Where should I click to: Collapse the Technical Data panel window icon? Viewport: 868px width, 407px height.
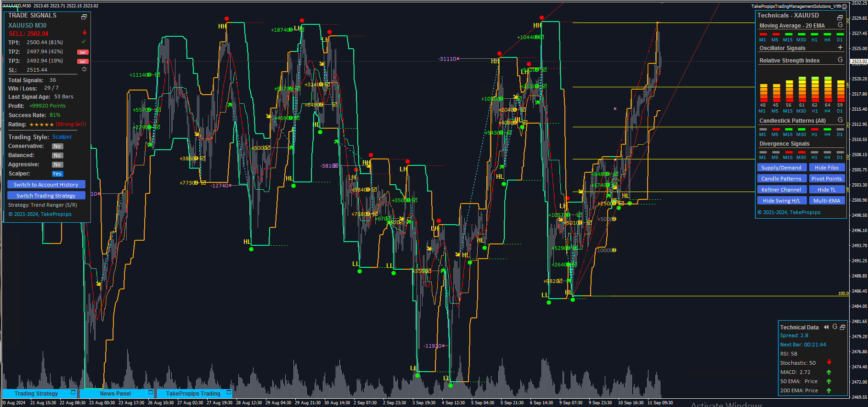tap(842, 327)
